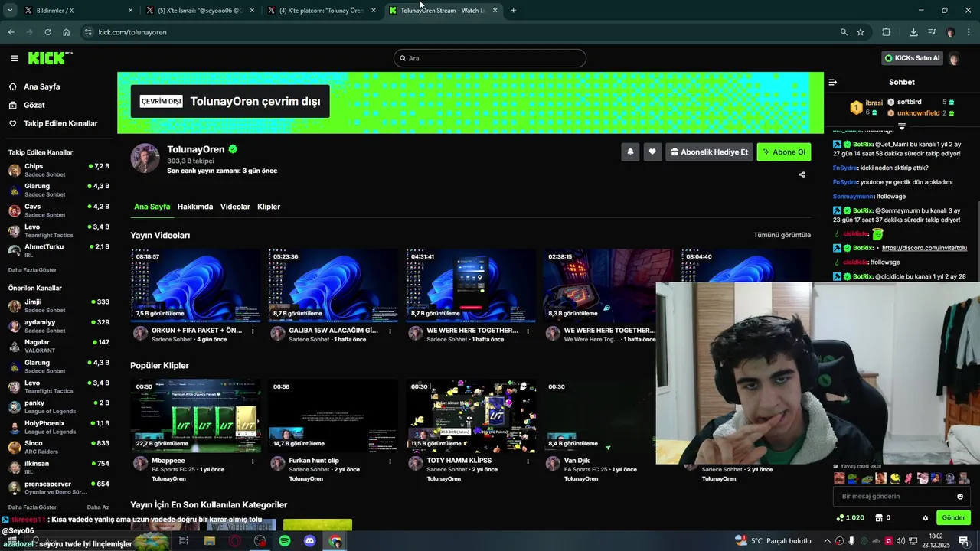Open Gözat in the sidebar
Viewport: 980px width, 551px height.
[x=34, y=105]
